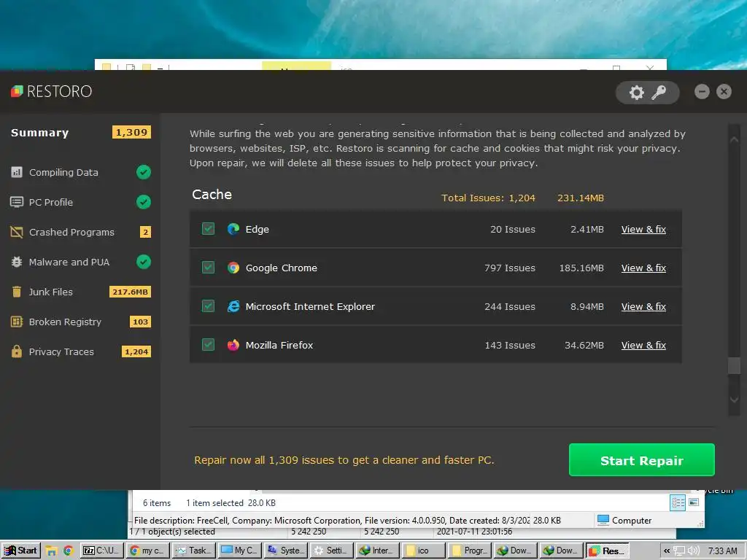Viewport: 747px width, 560px height.
Task: Open the Task Manager taskbar button
Action: tap(194, 551)
